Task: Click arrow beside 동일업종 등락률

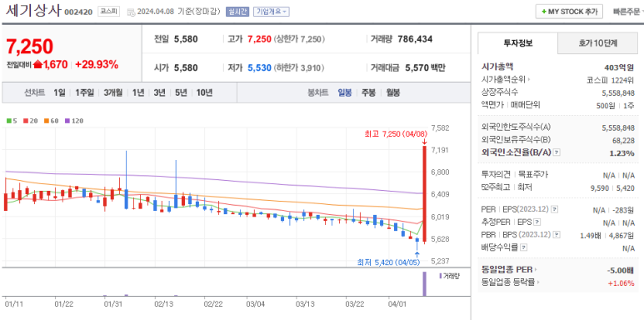Action: (x=539, y=282)
